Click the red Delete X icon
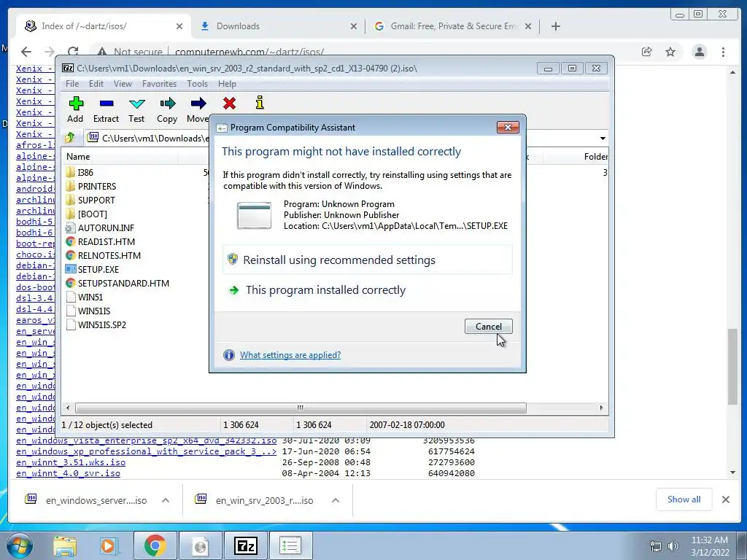 (229, 103)
